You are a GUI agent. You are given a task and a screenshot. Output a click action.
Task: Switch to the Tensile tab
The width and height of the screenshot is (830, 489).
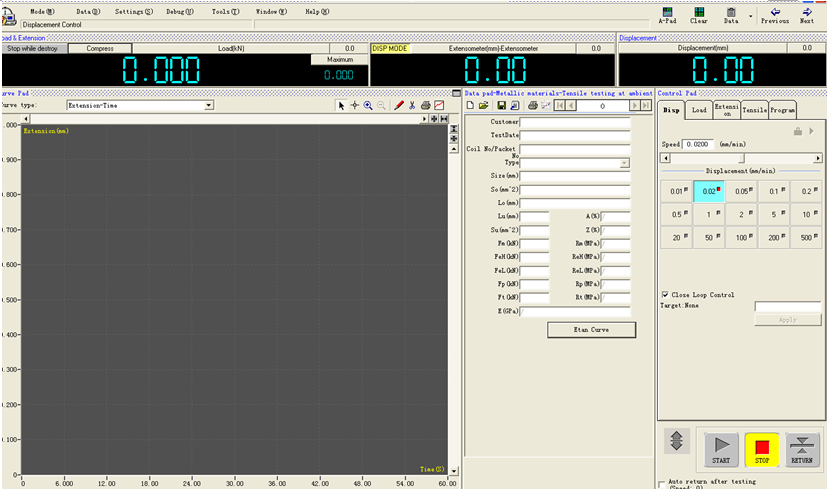coord(754,111)
